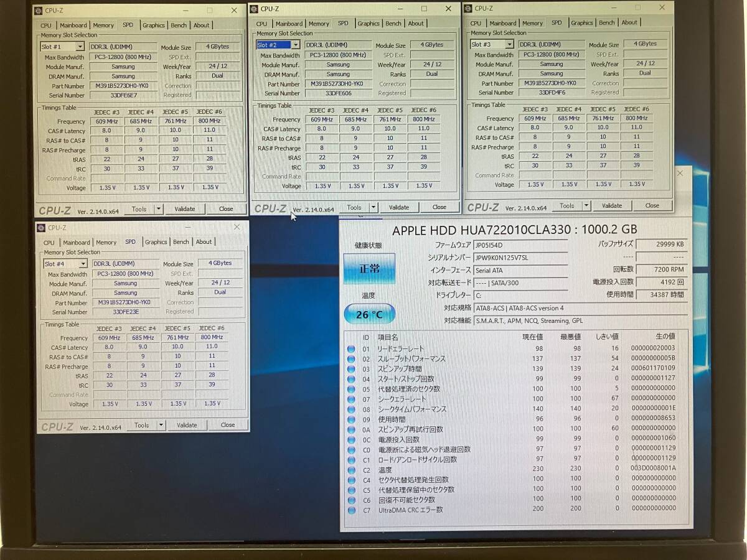Switch to CPU tab in Slot #1 window
747x560 pixels.
coord(46,26)
